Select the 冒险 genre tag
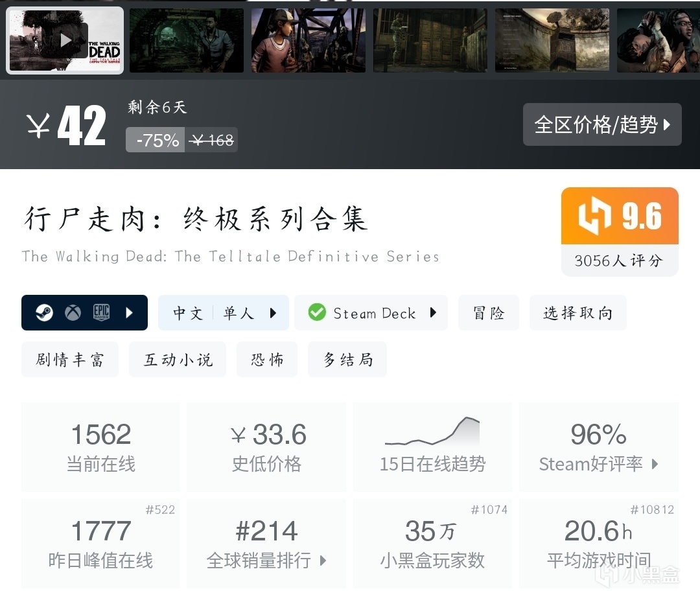 pos(489,313)
